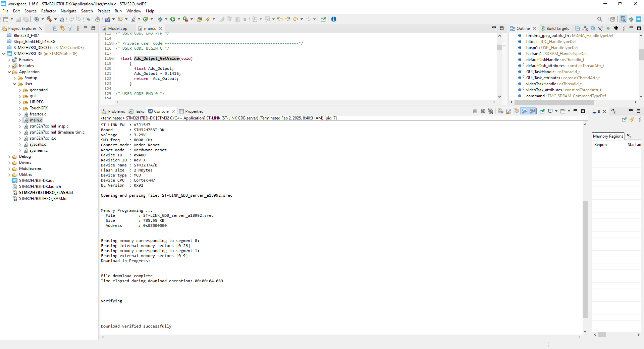This screenshot has height=349, width=644.
Task: Open the Device Configuration Tool icon
Action: [639, 19]
